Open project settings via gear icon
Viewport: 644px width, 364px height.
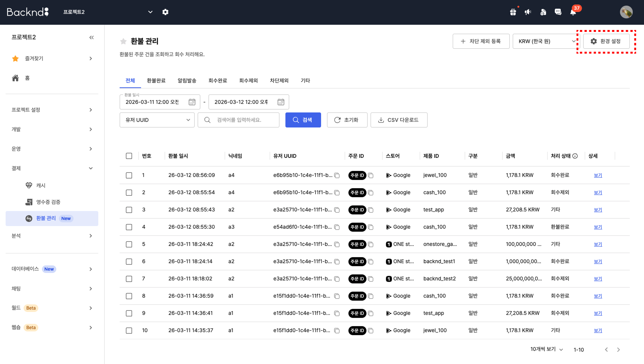[x=165, y=12]
